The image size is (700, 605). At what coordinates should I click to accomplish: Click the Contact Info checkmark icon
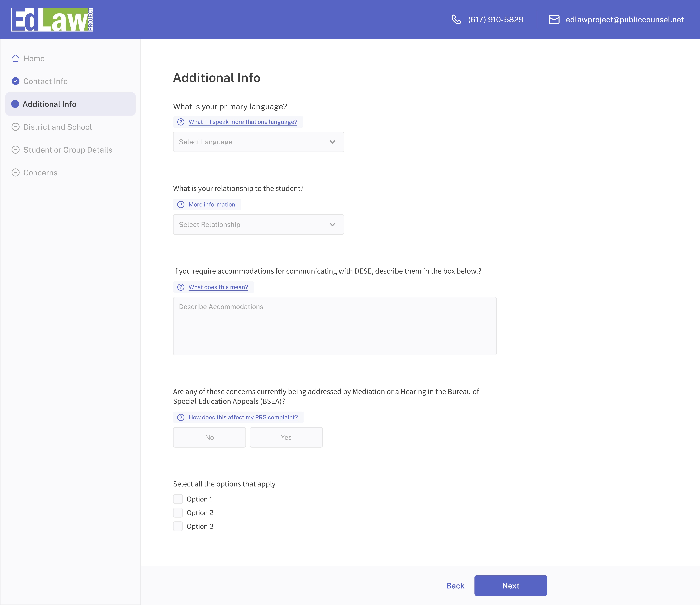[16, 81]
